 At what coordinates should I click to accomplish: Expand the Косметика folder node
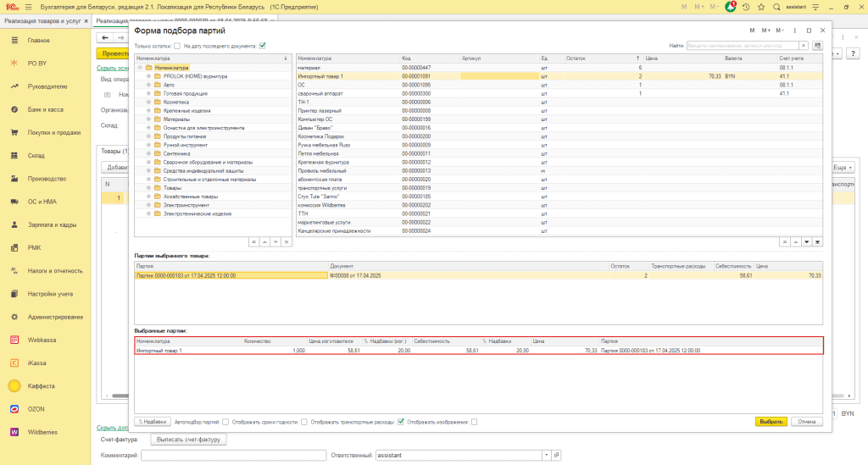click(x=148, y=102)
